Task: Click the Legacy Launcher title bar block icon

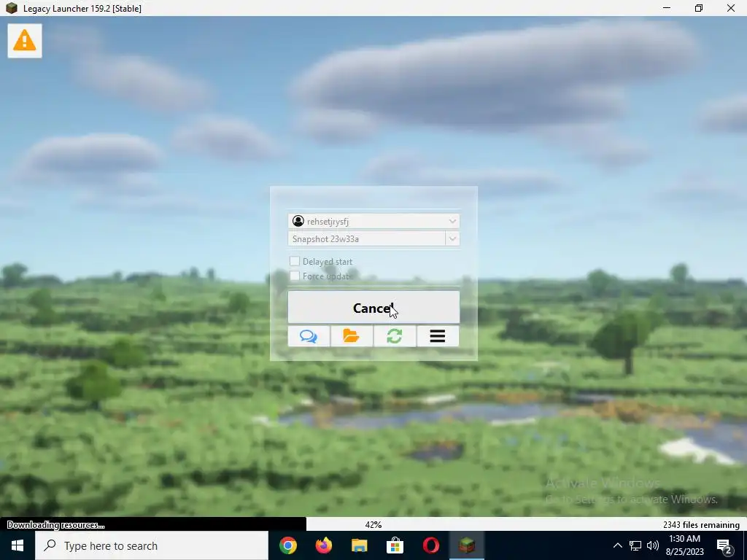Action: click(12, 8)
